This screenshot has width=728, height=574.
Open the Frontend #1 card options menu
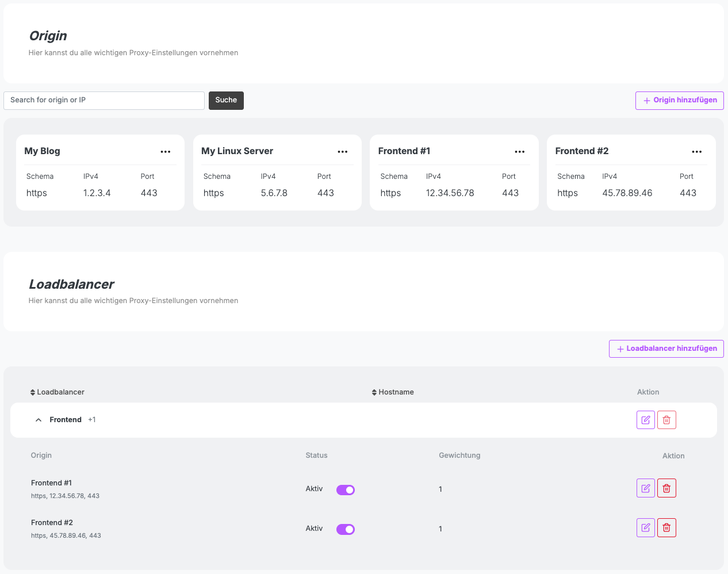[x=520, y=152]
